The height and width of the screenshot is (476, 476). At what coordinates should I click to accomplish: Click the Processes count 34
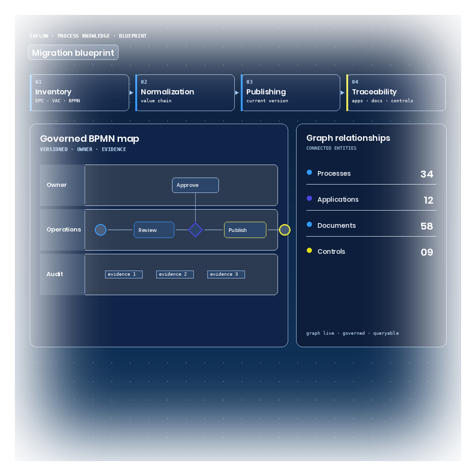(x=427, y=174)
